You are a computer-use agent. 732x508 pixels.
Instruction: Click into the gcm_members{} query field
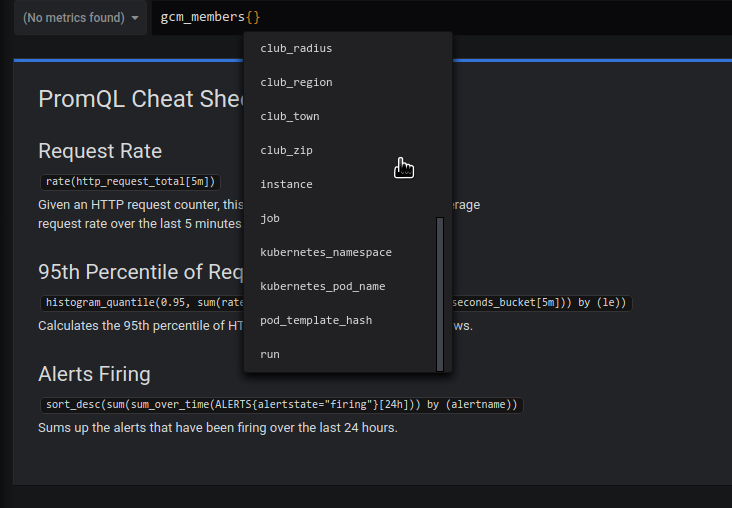442,17
